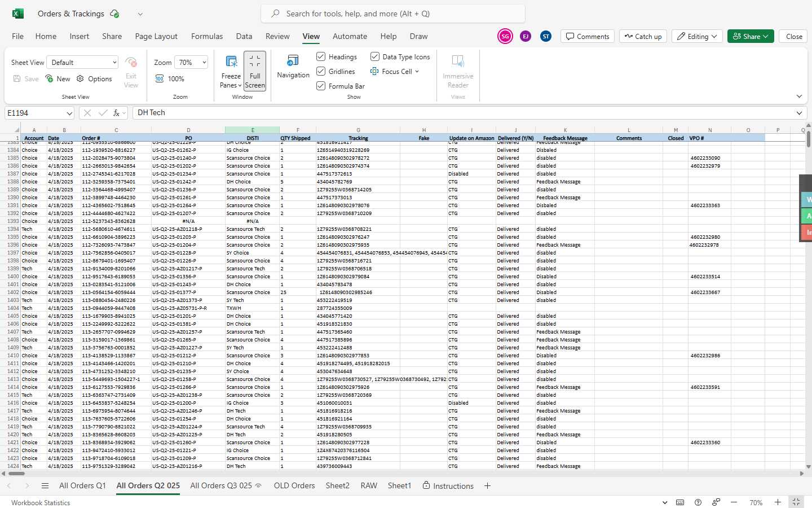Click the vertical scrollbar down arrow

[x=808, y=467]
